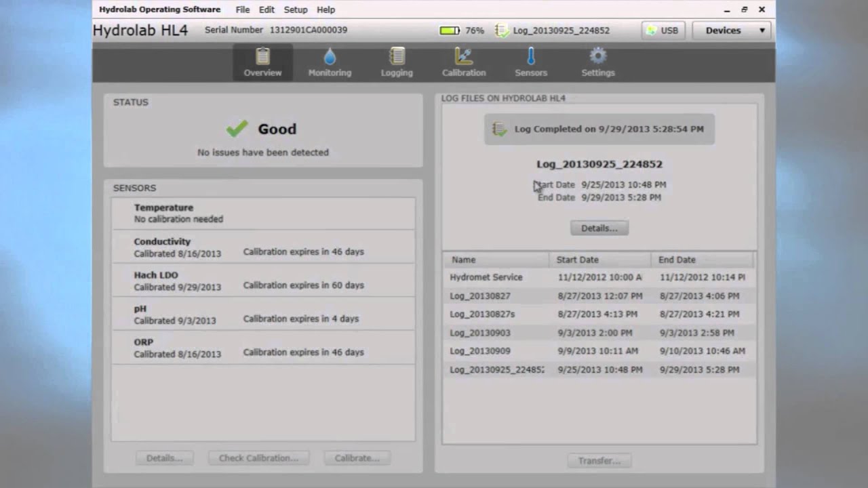Select the Temperature sensor row

pos(263,213)
